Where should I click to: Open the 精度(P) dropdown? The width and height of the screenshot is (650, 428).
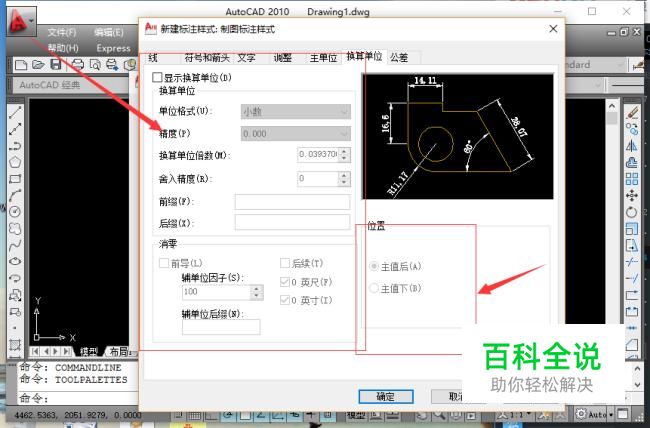pyautogui.click(x=296, y=134)
